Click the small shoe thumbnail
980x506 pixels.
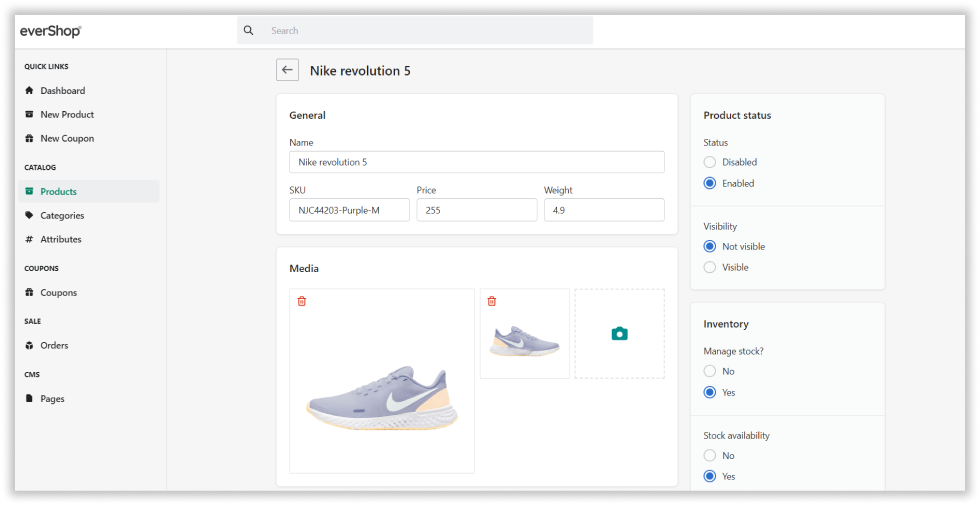coord(524,340)
